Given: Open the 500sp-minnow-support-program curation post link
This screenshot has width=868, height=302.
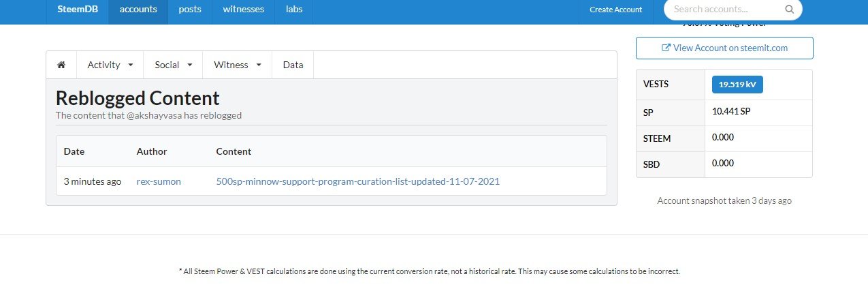Looking at the screenshot, I should 358,181.
